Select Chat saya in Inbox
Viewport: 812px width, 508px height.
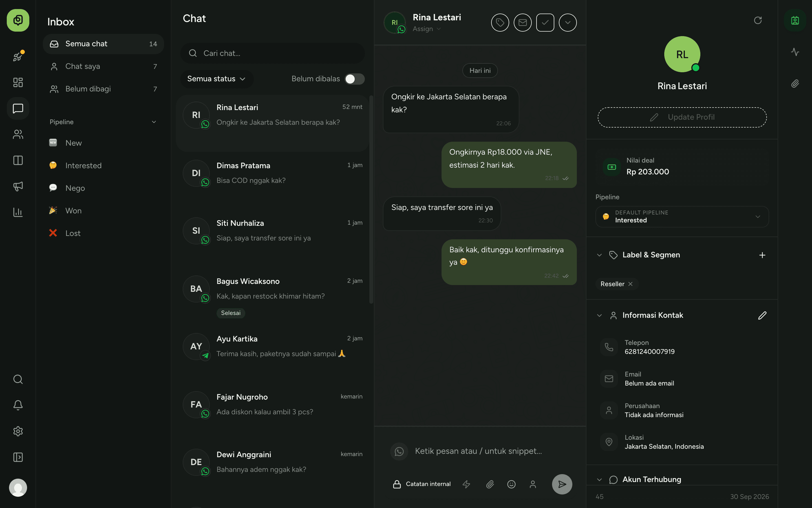103,67
